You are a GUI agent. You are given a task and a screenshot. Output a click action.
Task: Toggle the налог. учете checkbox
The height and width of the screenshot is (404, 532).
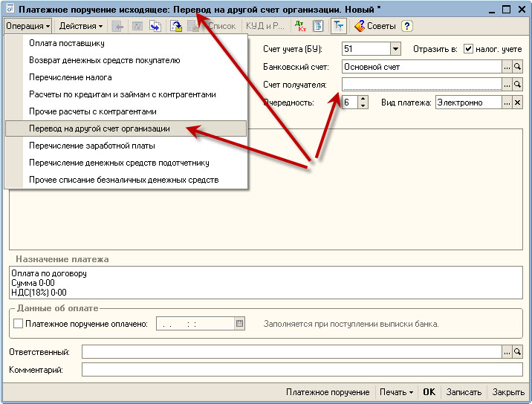(x=468, y=49)
